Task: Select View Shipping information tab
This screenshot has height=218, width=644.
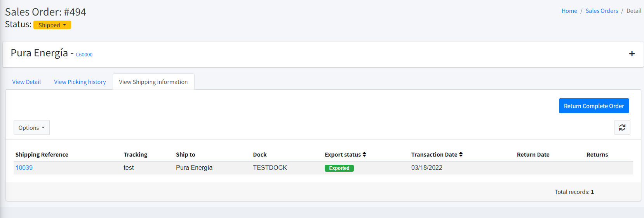Action: (x=153, y=82)
